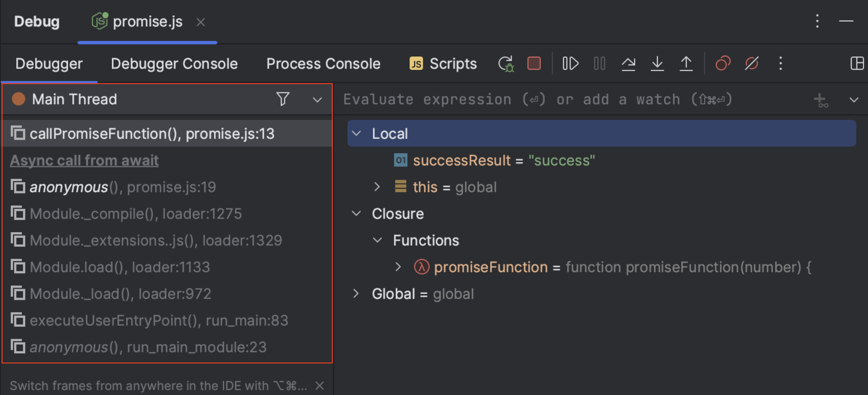
Task: Click frame icon of callPromiseFunction() row
Action: [x=18, y=133]
